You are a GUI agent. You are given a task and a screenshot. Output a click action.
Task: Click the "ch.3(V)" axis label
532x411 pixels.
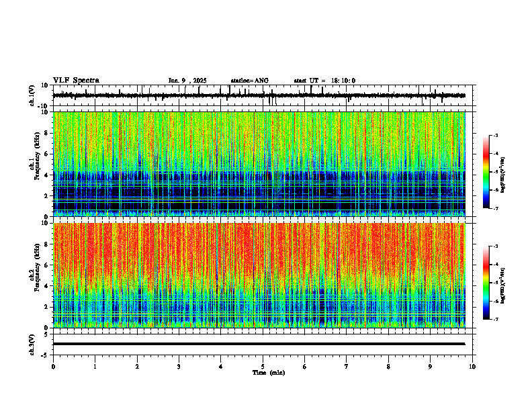click(32, 345)
